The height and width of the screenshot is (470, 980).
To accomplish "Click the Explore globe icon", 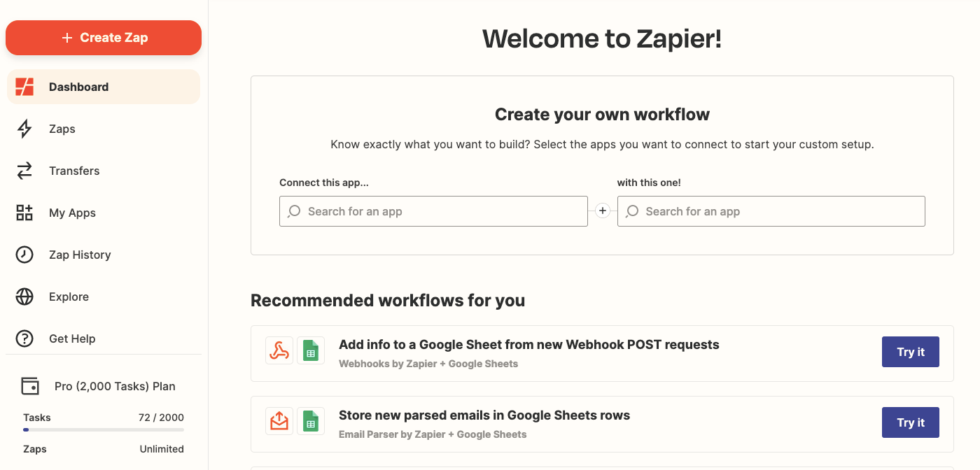I will tap(24, 297).
